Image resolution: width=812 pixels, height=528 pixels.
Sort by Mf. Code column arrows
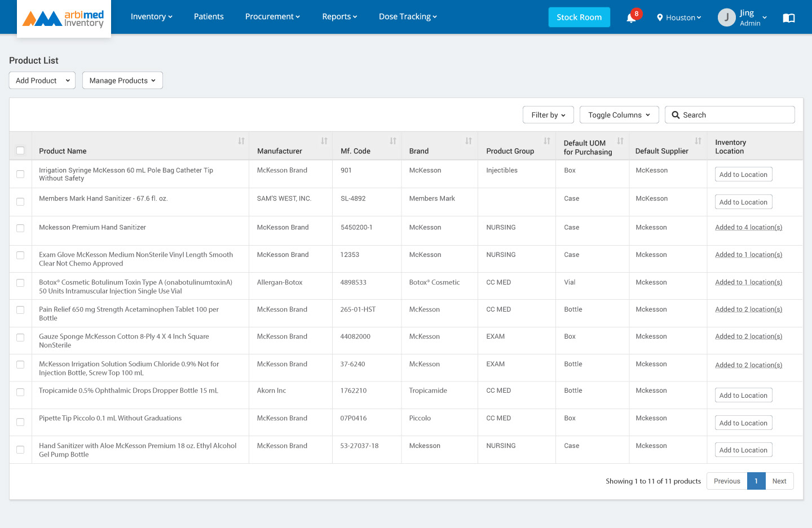click(393, 141)
